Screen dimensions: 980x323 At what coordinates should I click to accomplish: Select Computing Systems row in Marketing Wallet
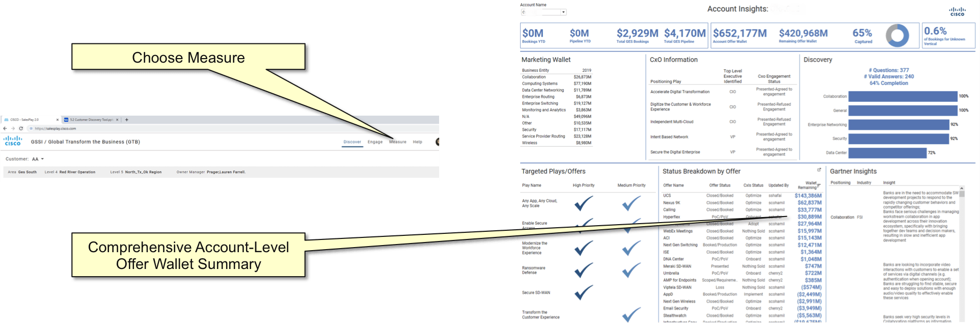point(556,84)
